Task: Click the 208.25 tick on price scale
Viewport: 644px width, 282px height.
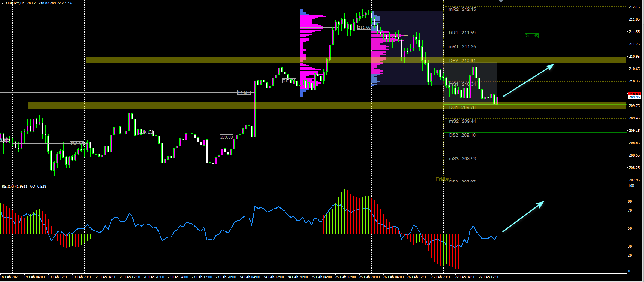Action: coord(634,168)
